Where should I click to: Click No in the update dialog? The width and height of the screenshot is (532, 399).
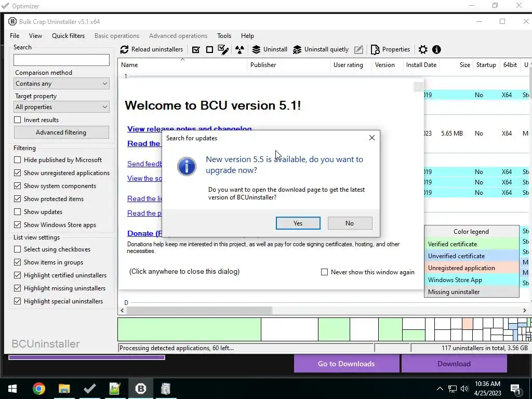click(x=350, y=223)
